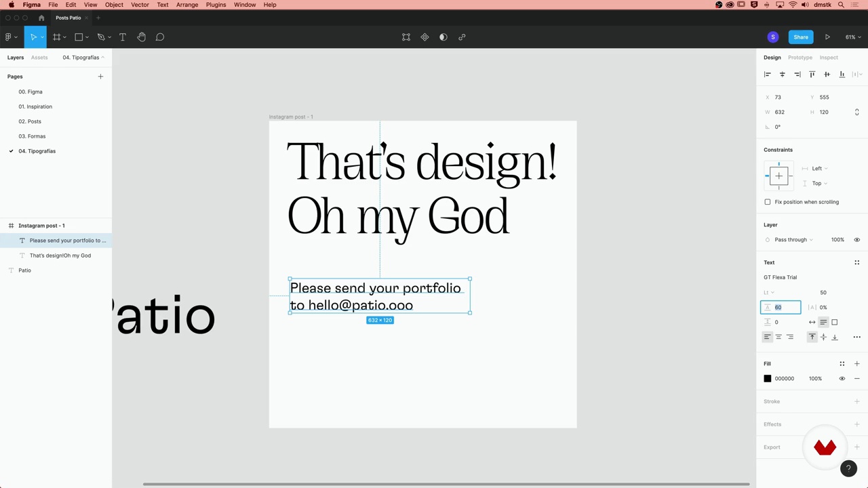This screenshot has height=488, width=868.
Task: Open type details three-dots menu
Action: pos(856,337)
